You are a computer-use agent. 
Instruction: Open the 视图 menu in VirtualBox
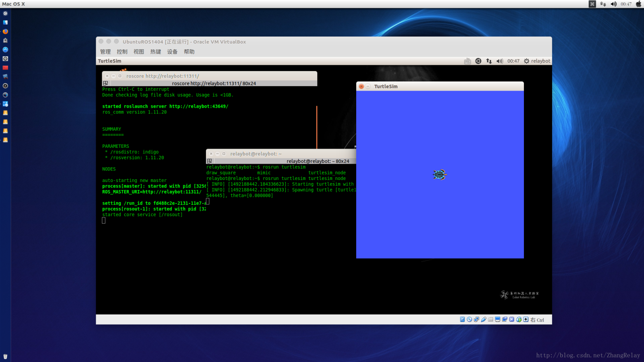coord(139,52)
